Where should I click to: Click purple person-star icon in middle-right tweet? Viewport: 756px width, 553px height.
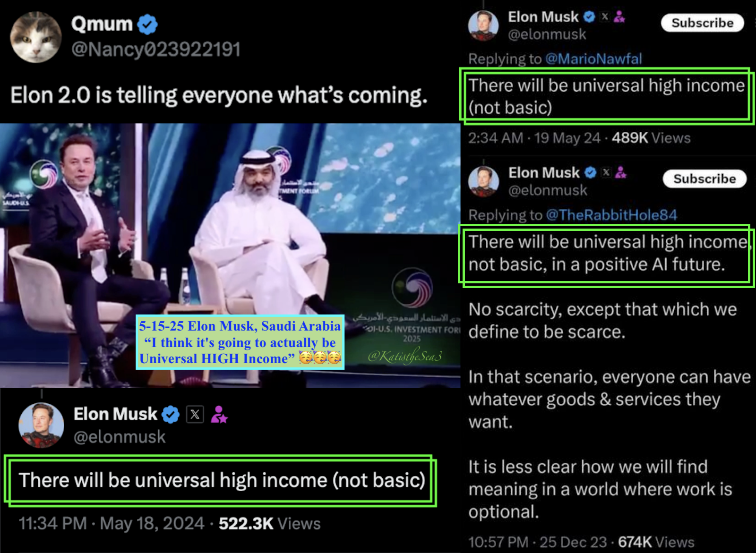pos(620,173)
